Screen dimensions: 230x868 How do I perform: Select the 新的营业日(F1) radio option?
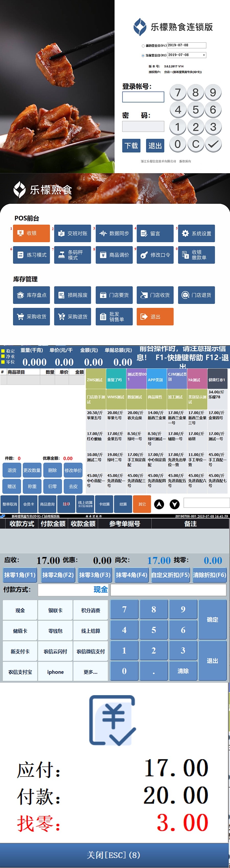pos(143,46)
